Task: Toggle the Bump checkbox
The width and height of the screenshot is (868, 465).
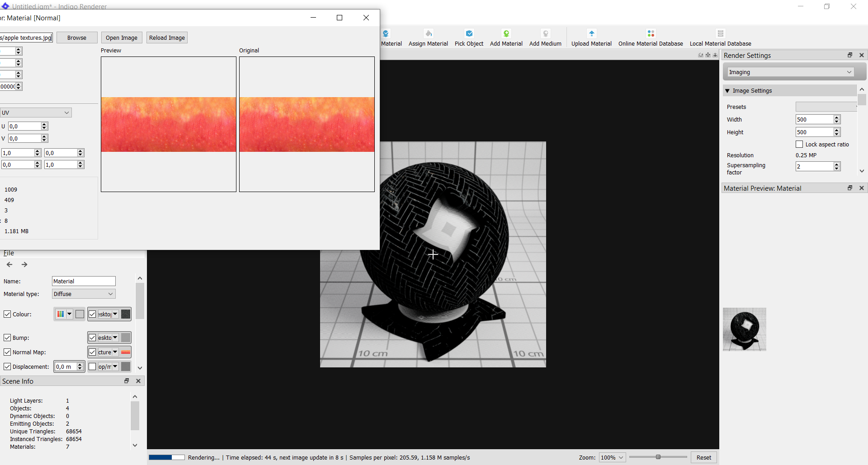Action: [7, 338]
